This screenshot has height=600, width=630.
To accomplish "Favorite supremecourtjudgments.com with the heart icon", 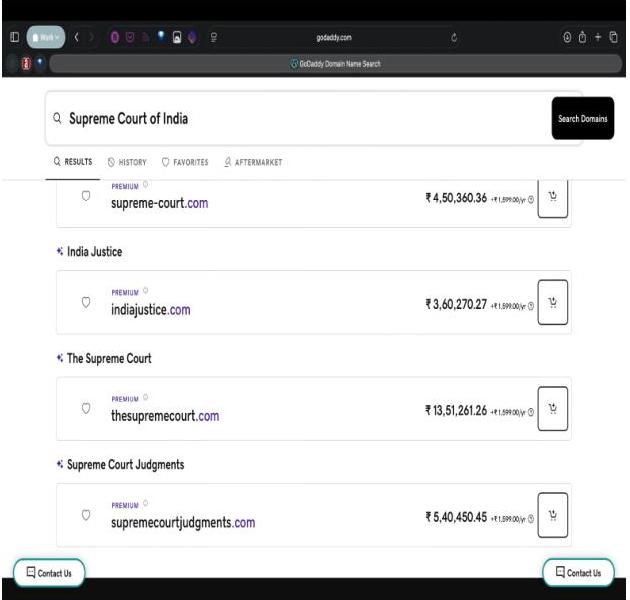I will tap(86, 515).
